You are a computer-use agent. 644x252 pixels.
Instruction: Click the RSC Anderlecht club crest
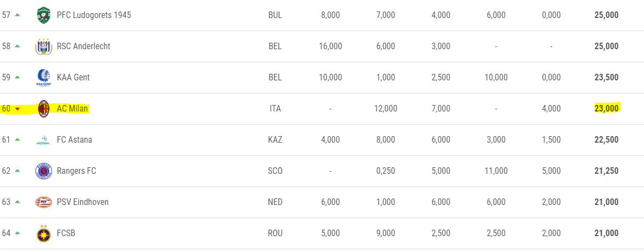43,46
